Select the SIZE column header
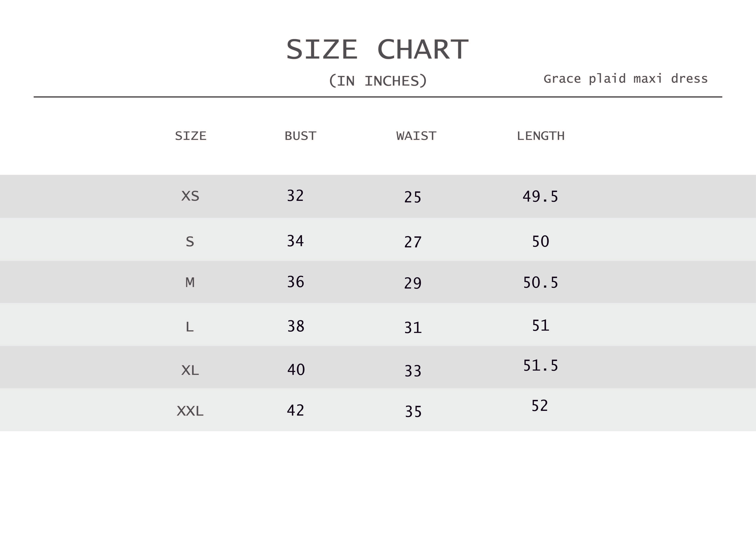The width and height of the screenshot is (756, 535). click(191, 136)
